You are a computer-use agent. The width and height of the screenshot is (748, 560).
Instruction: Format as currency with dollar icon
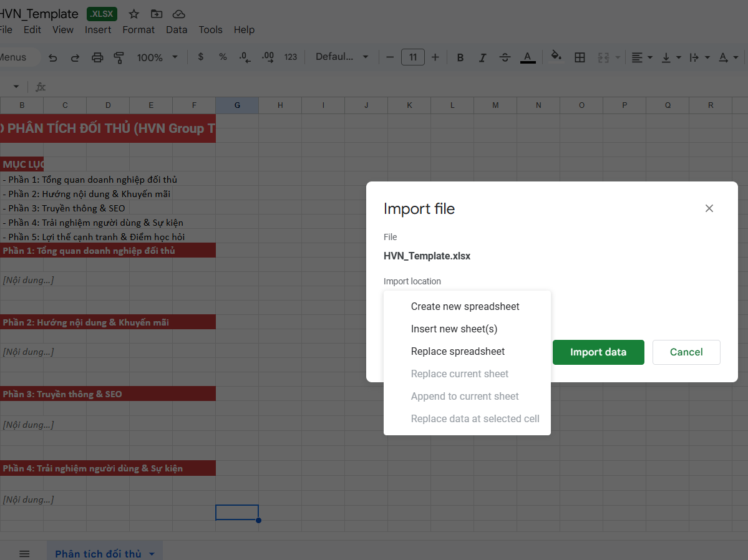[201, 57]
